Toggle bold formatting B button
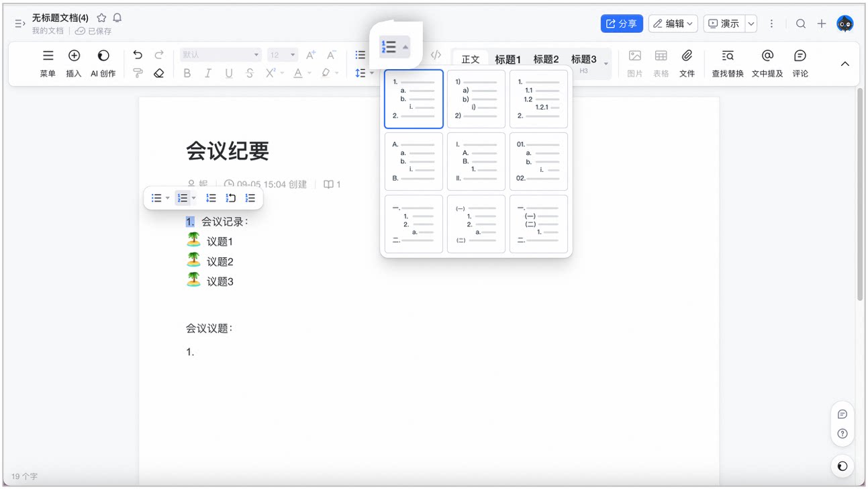868x489 pixels. [x=187, y=73]
